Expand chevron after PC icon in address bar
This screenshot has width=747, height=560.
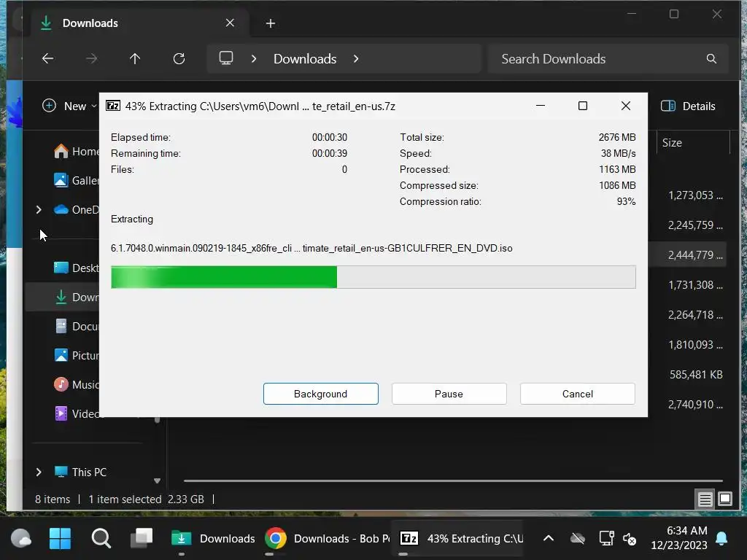(x=254, y=58)
